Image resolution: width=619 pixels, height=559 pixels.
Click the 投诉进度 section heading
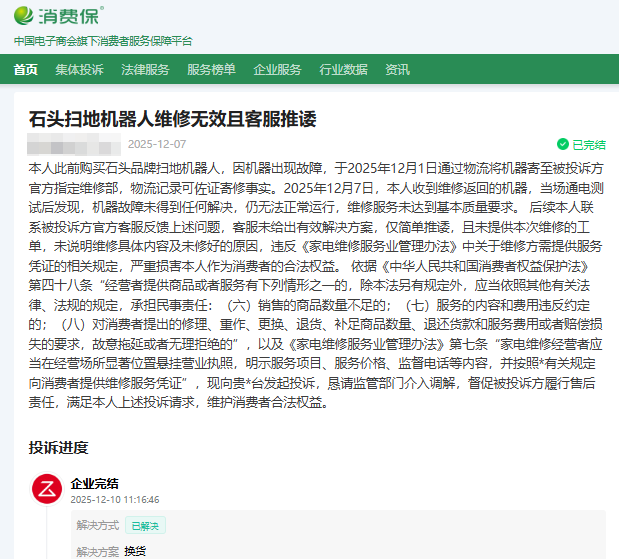(58, 447)
